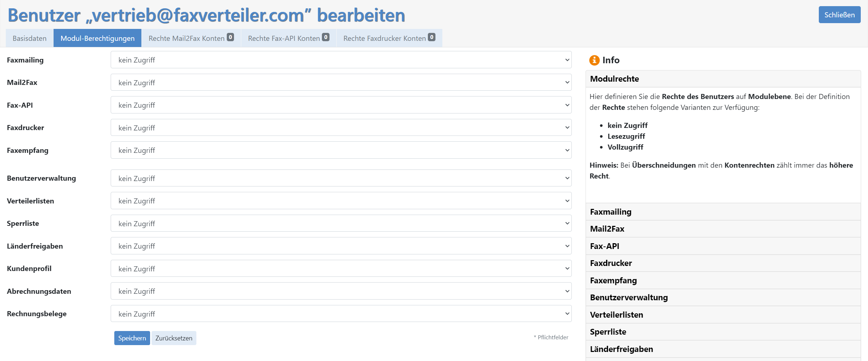
Task: Click the Speichern button
Action: pyautogui.click(x=132, y=338)
